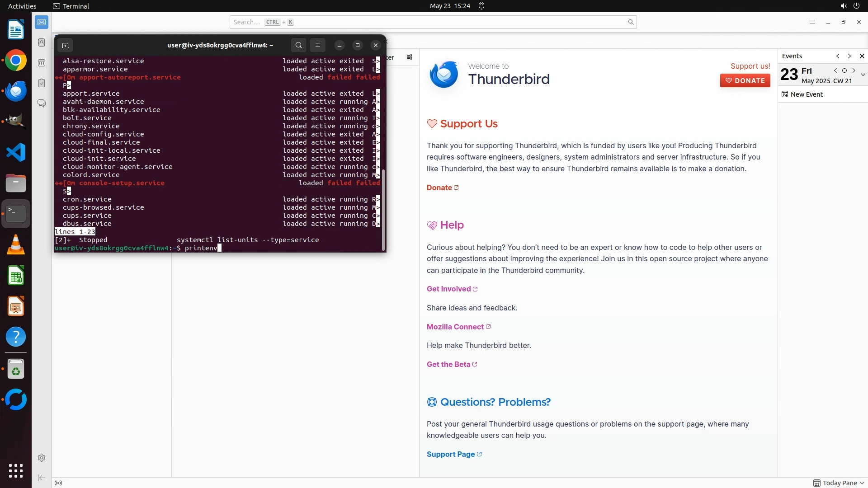Collapse the spaces toolbar
This screenshot has width=868, height=488.
tap(42, 478)
